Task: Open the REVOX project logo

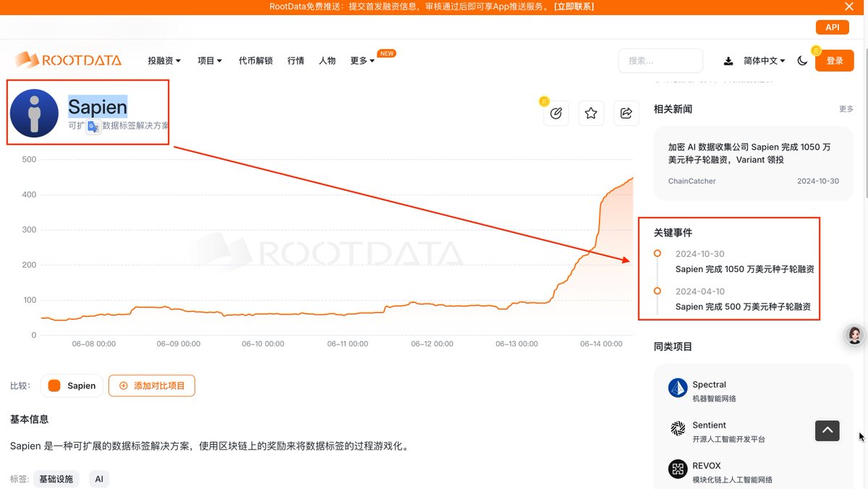Action: pyautogui.click(x=678, y=469)
